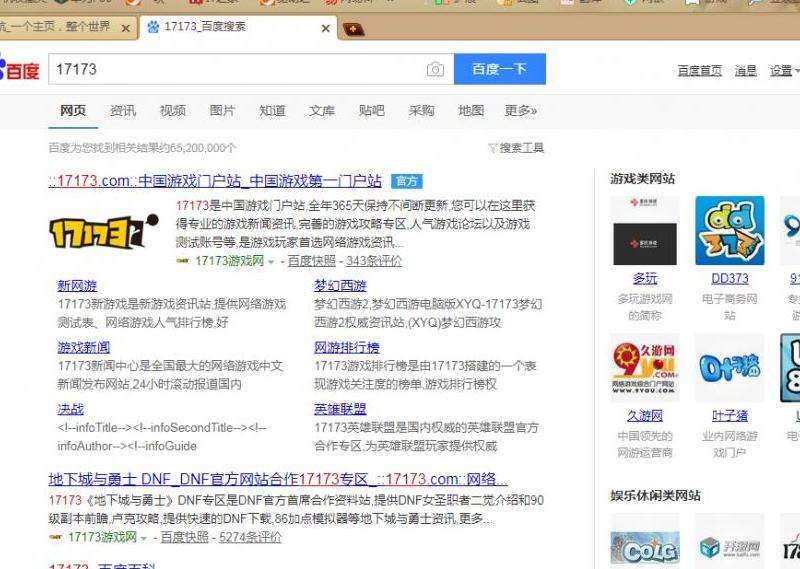Switch to the 贴吧 tab
The image size is (800, 569).
(x=371, y=110)
